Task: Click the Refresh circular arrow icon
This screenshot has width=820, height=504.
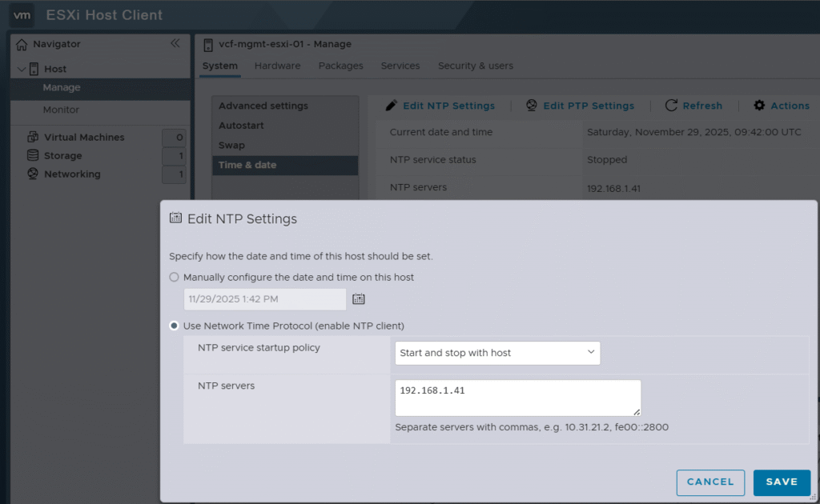Action: 671,106
